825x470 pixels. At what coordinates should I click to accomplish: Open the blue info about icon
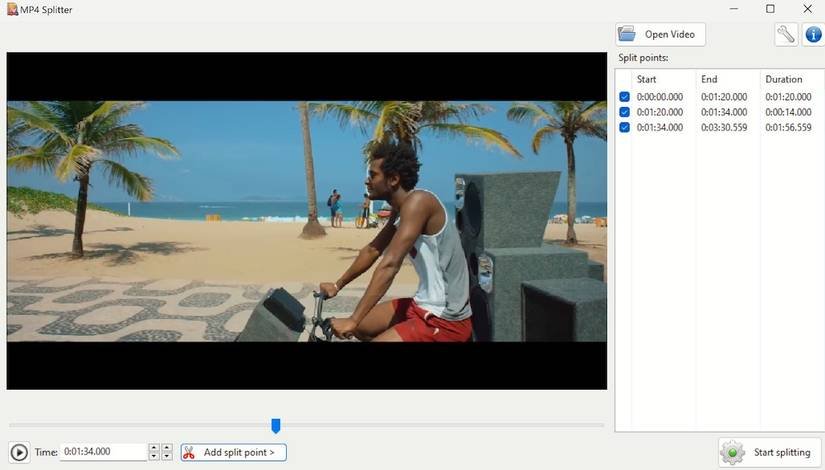point(813,35)
